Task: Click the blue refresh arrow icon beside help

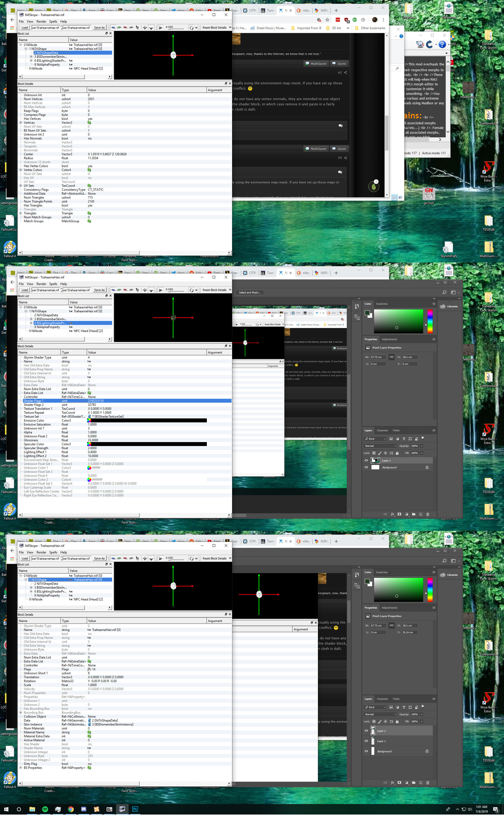Action: pyautogui.click(x=430, y=44)
